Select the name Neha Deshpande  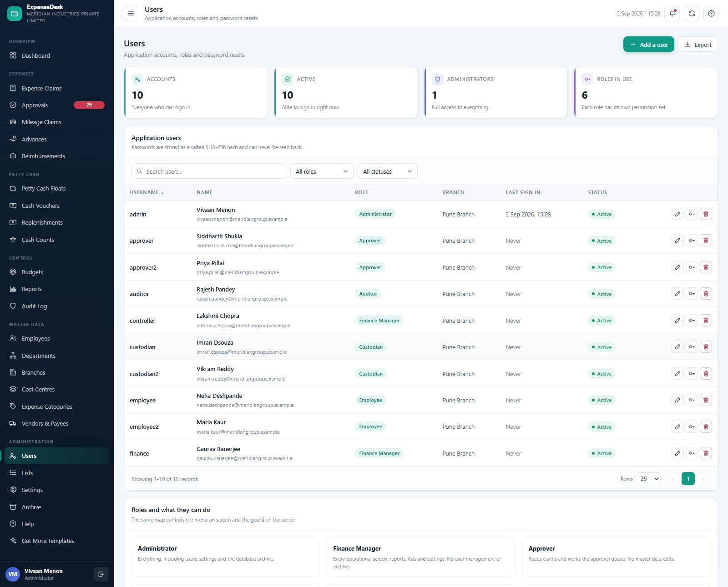coord(219,396)
